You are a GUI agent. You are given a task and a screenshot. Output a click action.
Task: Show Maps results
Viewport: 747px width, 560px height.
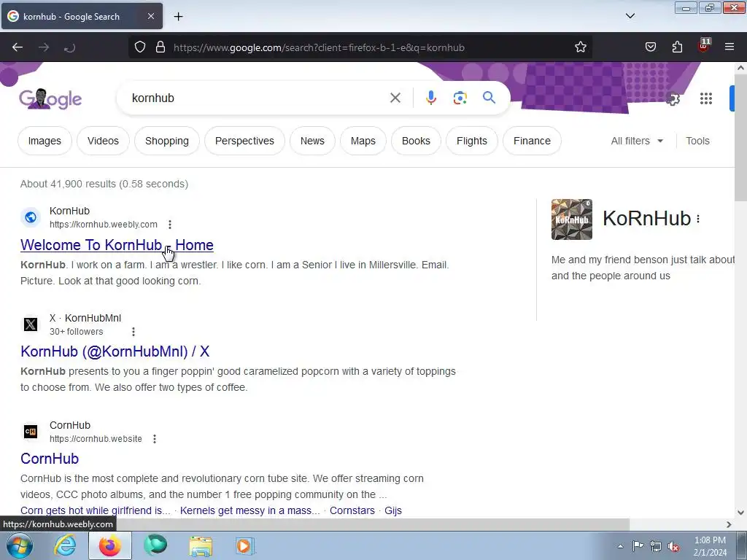[x=363, y=141]
